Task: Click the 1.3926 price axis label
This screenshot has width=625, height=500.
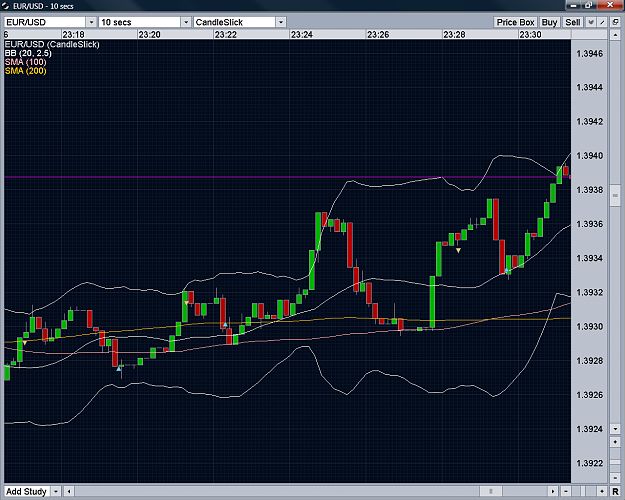Action: (x=590, y=395)
